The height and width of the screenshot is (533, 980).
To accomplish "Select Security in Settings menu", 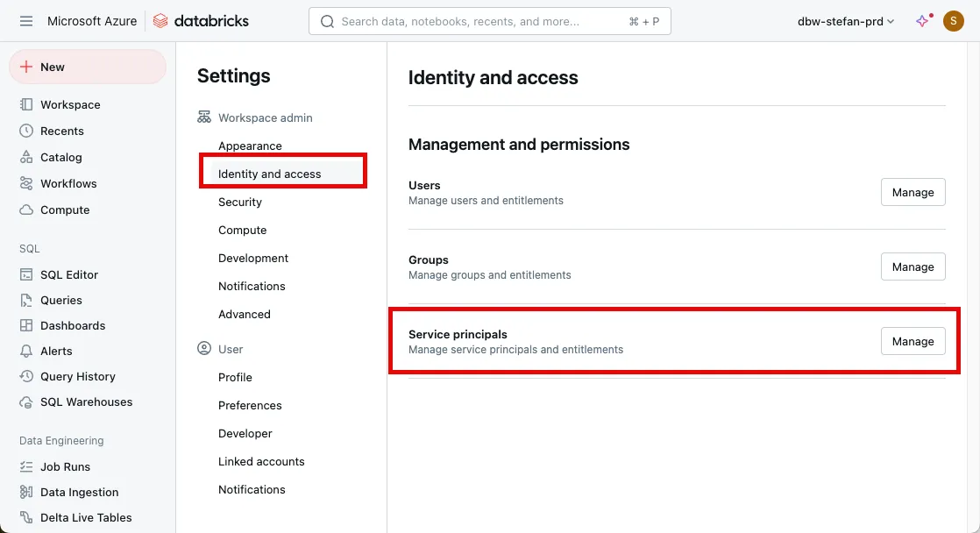I will click(x=240, y=202).
